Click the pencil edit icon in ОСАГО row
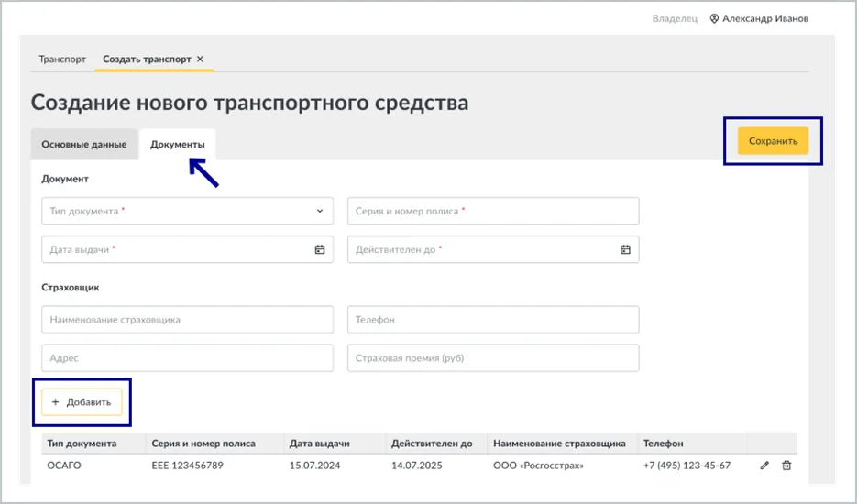857x504 pixels. 764,466
